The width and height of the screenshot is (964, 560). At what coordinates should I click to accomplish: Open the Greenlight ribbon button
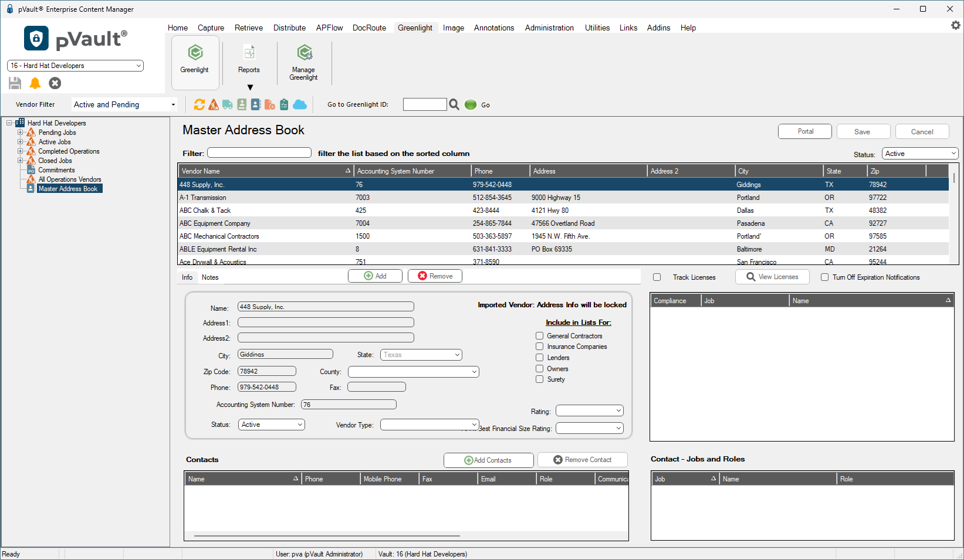pyautogui.click(x=195, y=62)
